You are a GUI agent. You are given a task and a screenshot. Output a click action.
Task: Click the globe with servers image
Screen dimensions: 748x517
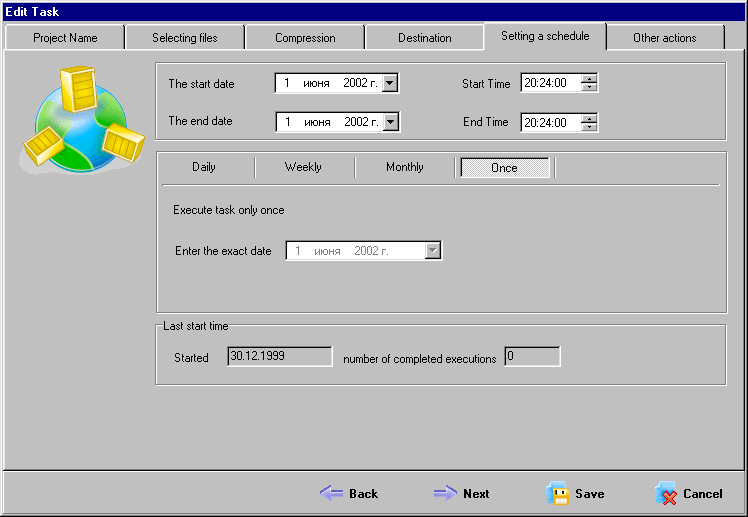click(x=83, y=119)
